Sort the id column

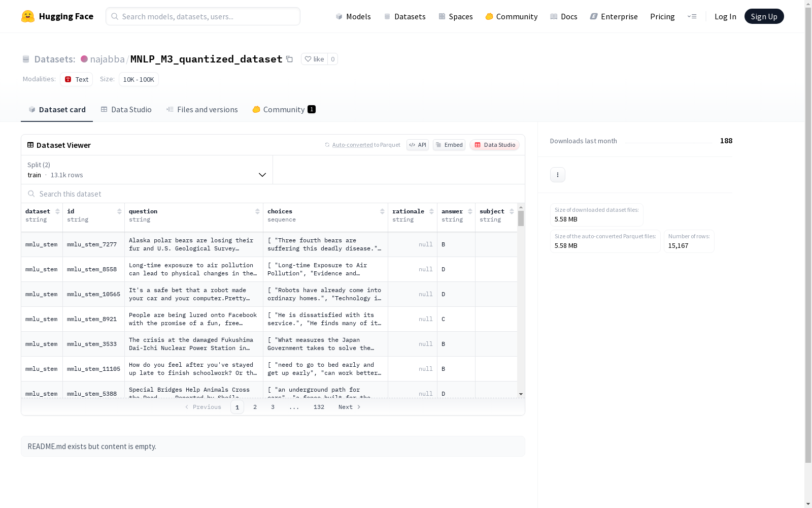(x=119, y=211)
